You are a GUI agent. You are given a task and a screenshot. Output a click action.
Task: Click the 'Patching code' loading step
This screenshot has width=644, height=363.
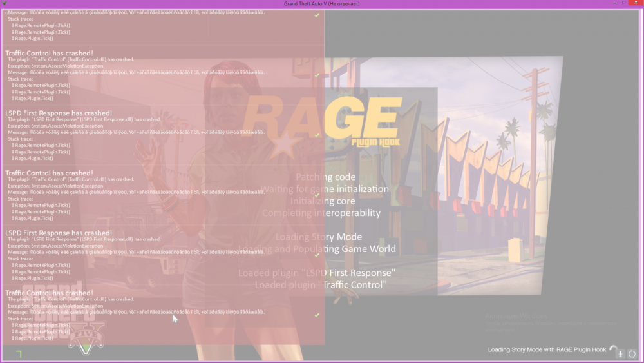pos(326,177)
